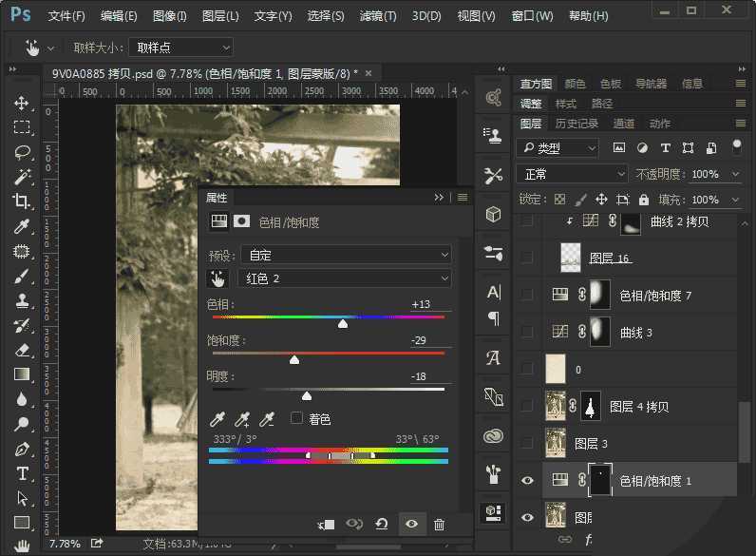Select the Horizontal Type tool

pos(22,473)
